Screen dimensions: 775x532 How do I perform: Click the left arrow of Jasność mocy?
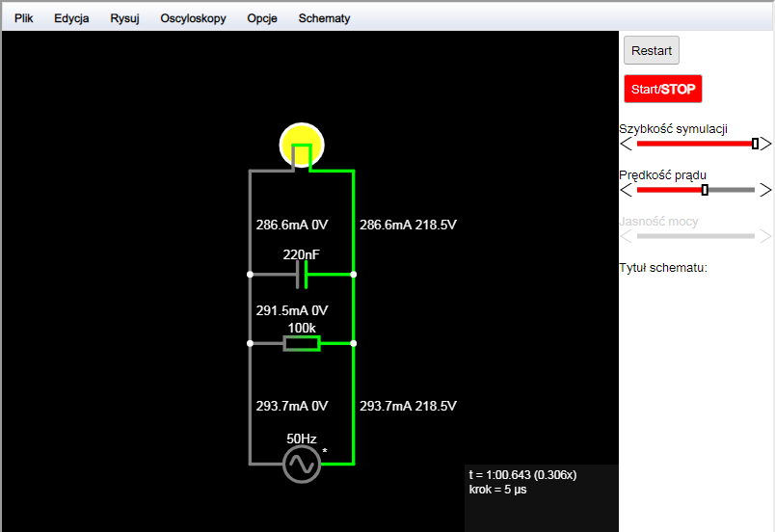tap(626, 236)
